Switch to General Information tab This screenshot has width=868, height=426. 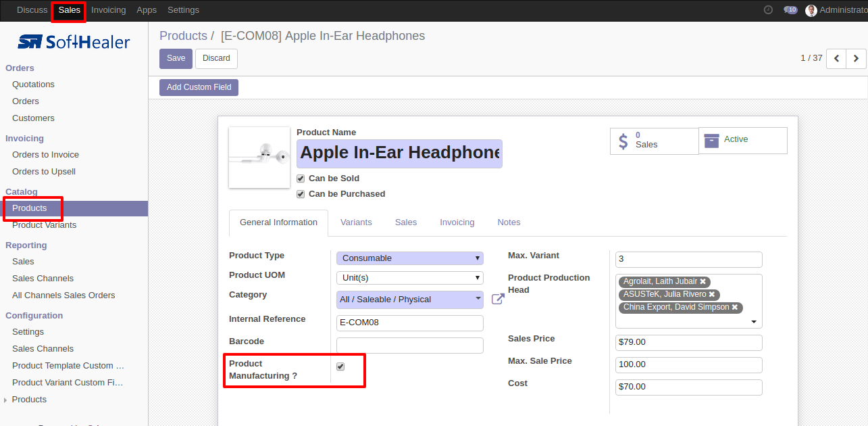click(278, 222)
